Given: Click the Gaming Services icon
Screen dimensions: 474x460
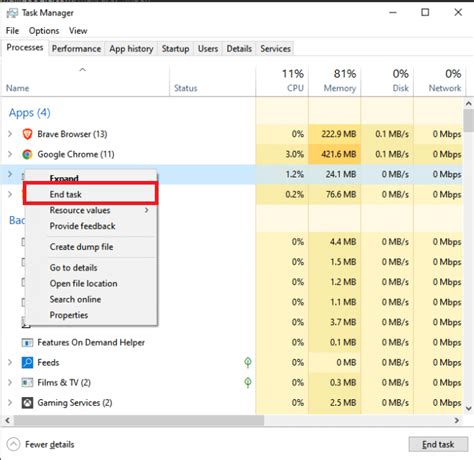Looking at the screenshot, I should coord(27,403).
